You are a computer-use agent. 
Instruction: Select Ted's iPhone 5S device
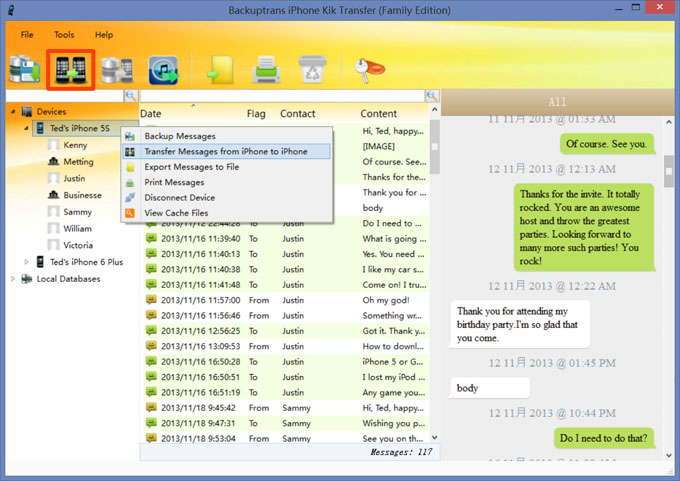point(79,128)
